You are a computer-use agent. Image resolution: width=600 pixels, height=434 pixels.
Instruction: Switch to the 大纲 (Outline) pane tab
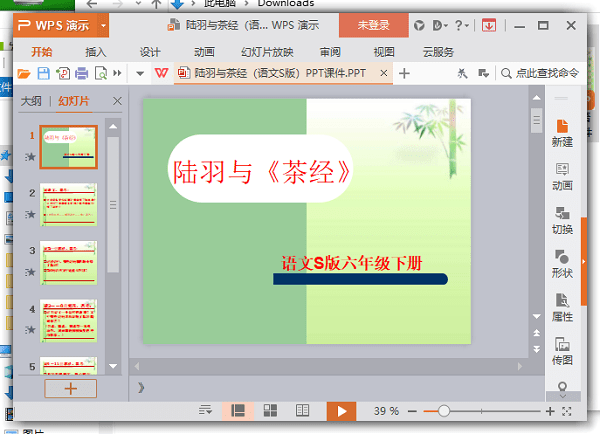tap(31, 101)
